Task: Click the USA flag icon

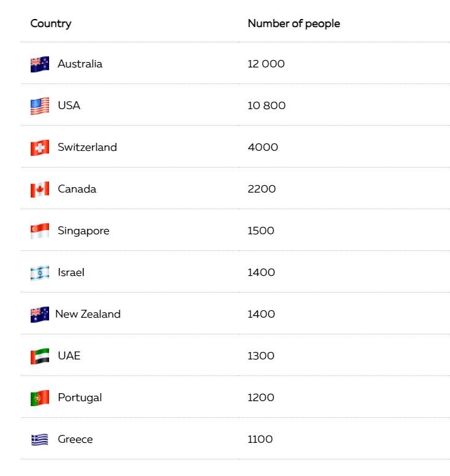Action: point(40,106)
